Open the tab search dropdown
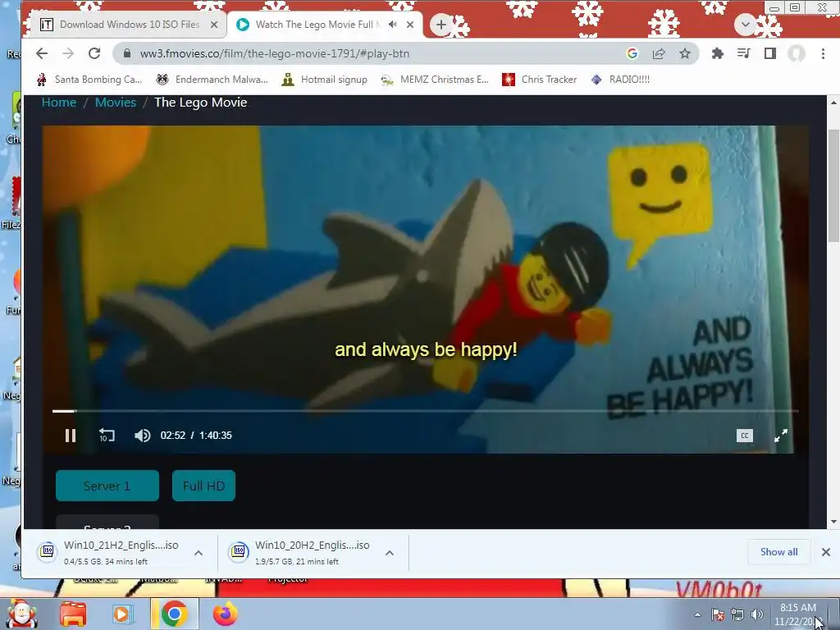The image size is (840, 630). tap(745, 25)
